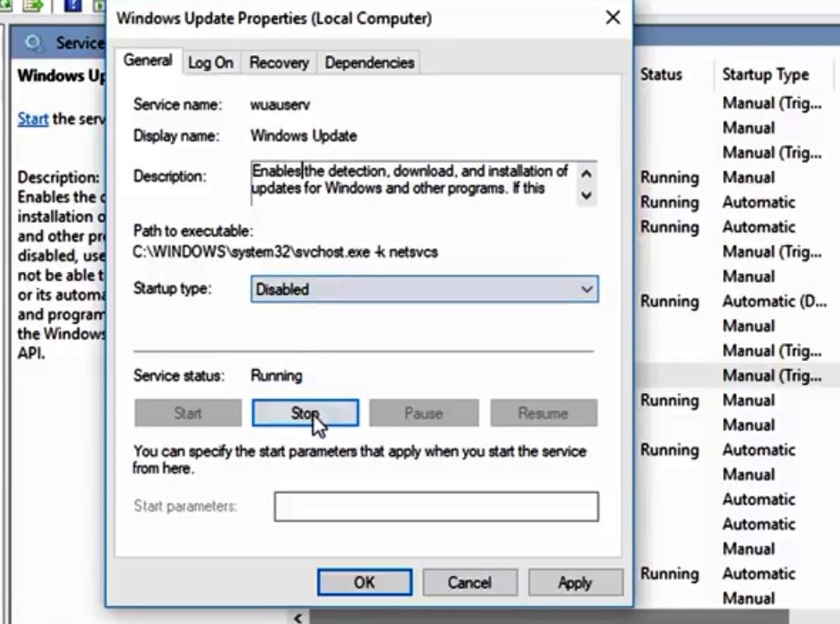
Task: Select the General tab
Action: (148, 61)
